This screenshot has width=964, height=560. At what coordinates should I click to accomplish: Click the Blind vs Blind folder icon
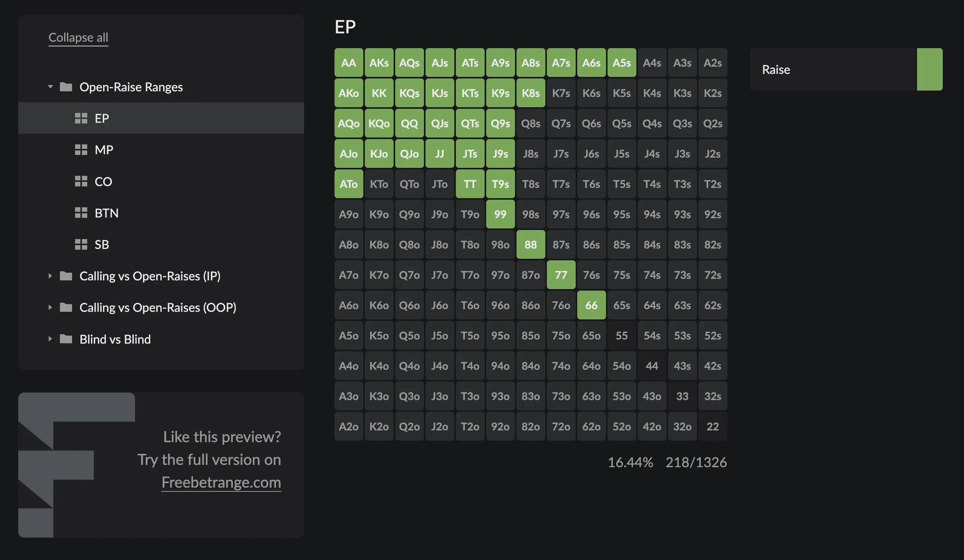point(66,339)
